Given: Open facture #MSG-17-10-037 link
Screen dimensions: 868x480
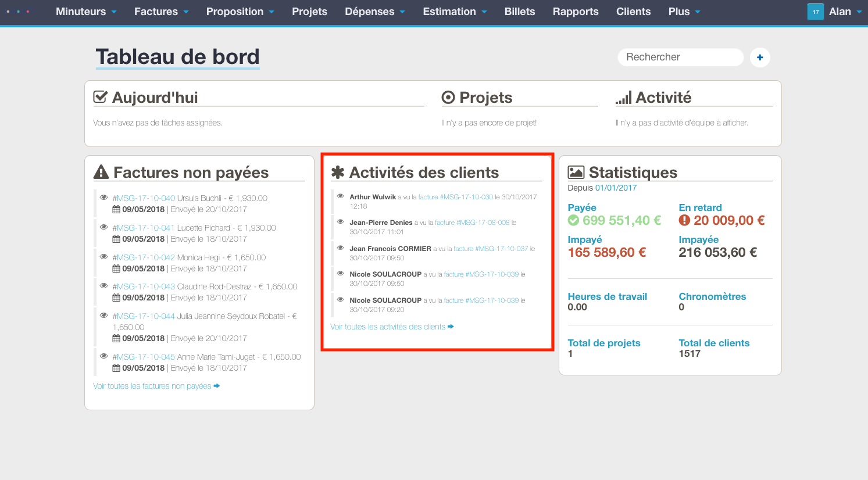Looking at the screenshot, I should pos(491,249).
